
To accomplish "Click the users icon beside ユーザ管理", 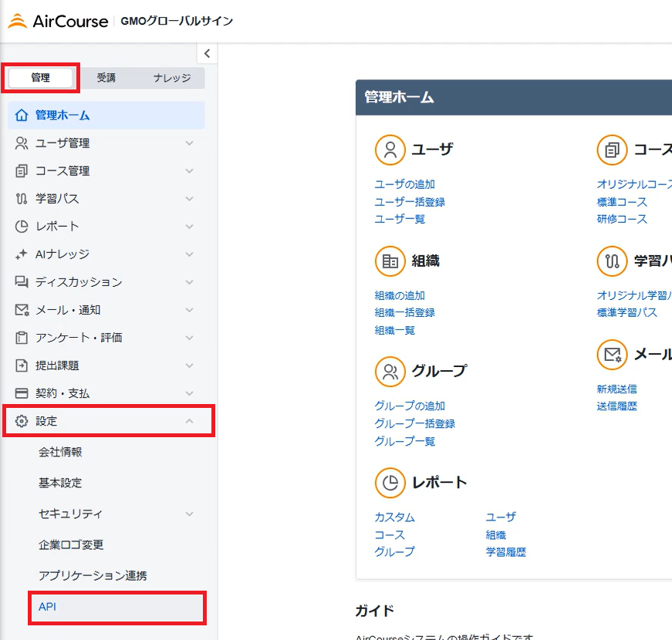I will pos(22,143).
